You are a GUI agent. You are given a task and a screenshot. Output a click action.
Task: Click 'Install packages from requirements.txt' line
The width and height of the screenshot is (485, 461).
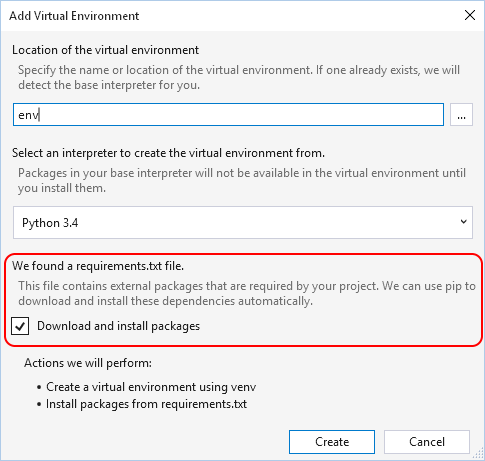[x=146, y=404]
